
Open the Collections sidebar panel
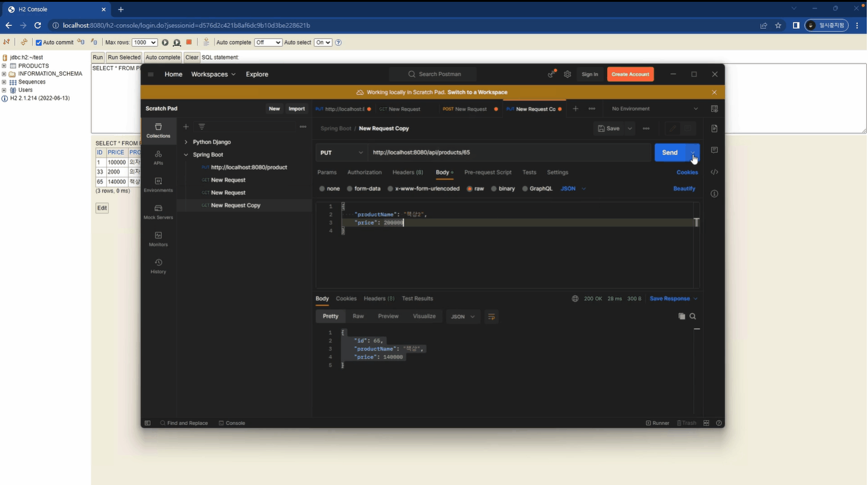coord(158,130)
